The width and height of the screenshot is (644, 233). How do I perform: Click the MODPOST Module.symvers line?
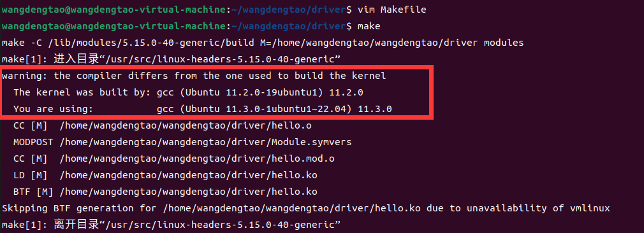(182, 142)
